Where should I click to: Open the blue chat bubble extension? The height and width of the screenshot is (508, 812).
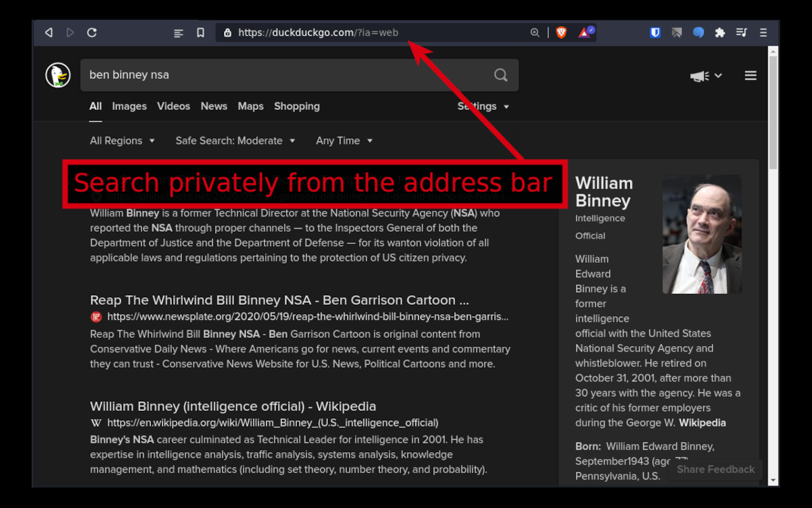pyautogui.click(x=698, y=32)
